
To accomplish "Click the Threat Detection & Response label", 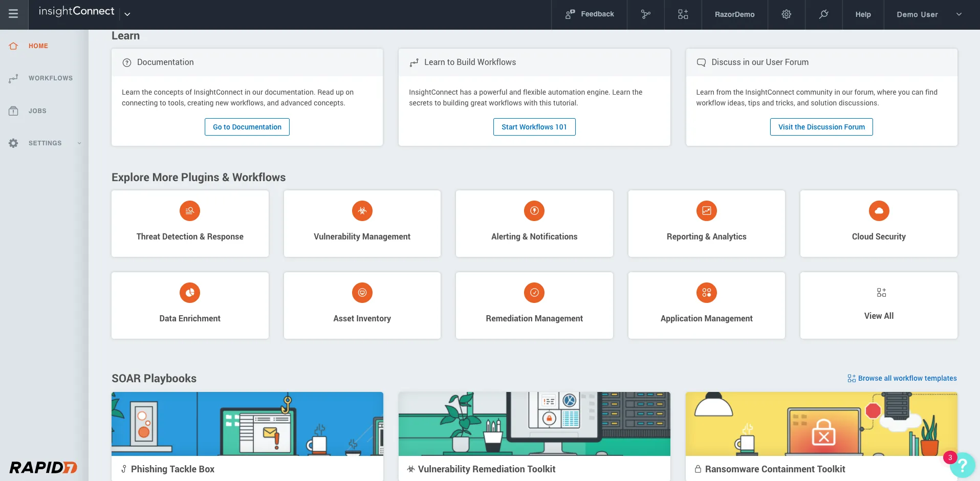I will coord(190,236).
